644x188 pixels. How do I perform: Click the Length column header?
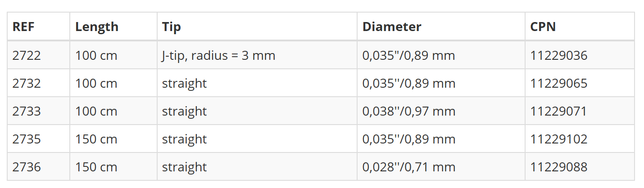97,27
